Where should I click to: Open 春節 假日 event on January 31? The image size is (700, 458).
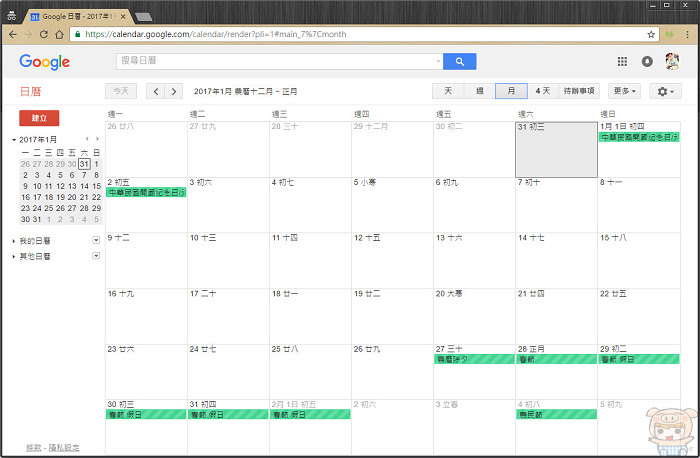pyautogui.click(x=228, y=415)
